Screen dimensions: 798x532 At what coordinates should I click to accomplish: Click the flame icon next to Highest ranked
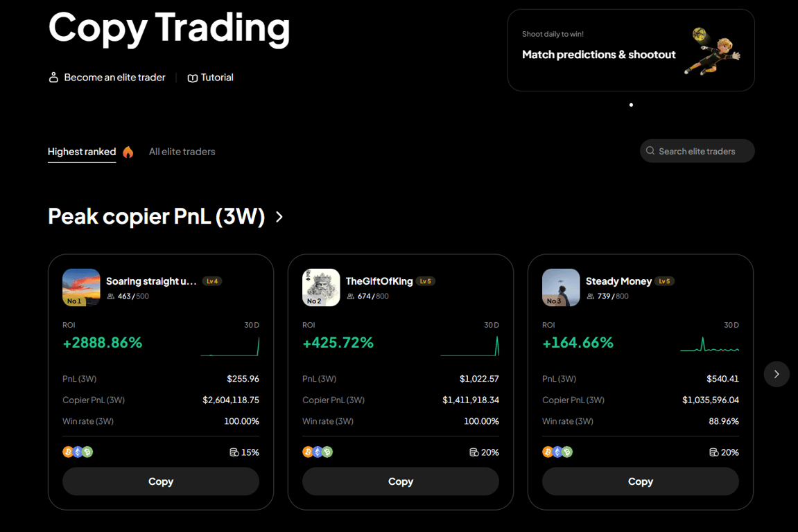(128, 151)
